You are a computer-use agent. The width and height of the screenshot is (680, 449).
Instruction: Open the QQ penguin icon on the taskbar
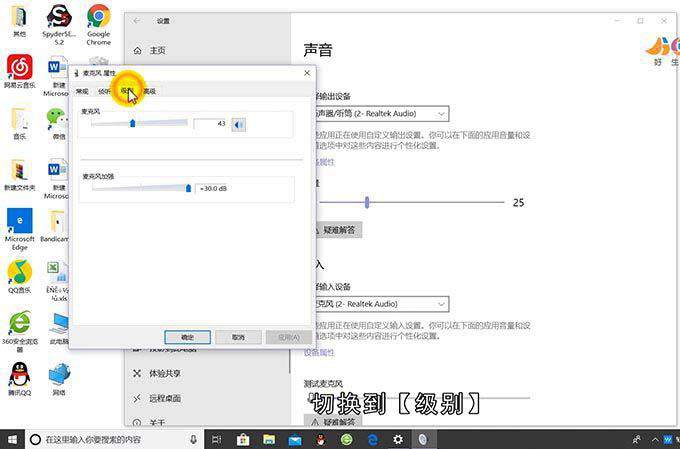click(x=321, y=439)
